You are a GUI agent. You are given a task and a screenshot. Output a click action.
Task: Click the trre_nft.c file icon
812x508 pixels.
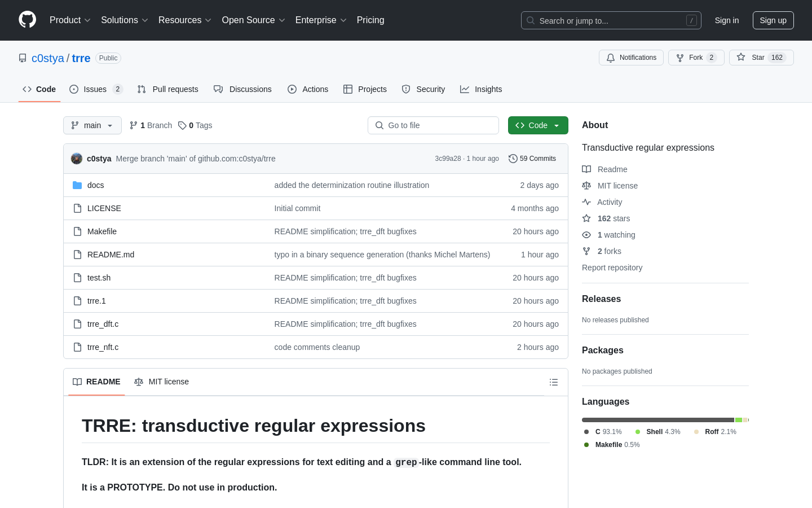(x=77, y=347)
